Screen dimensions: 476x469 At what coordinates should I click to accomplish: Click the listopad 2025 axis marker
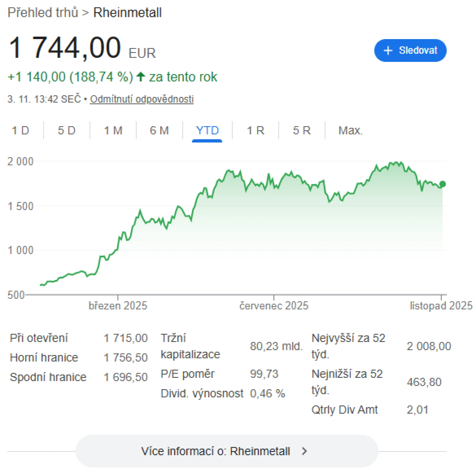(441, 306)
